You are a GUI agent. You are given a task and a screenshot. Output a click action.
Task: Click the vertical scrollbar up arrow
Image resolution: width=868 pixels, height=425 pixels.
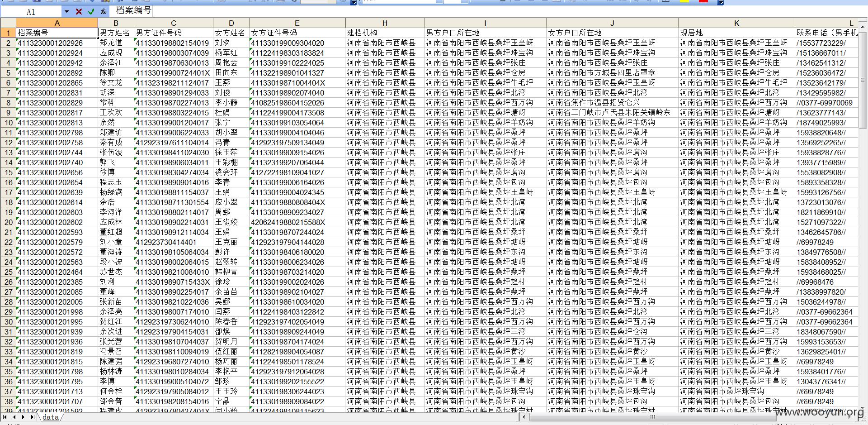tap(863, 27)
